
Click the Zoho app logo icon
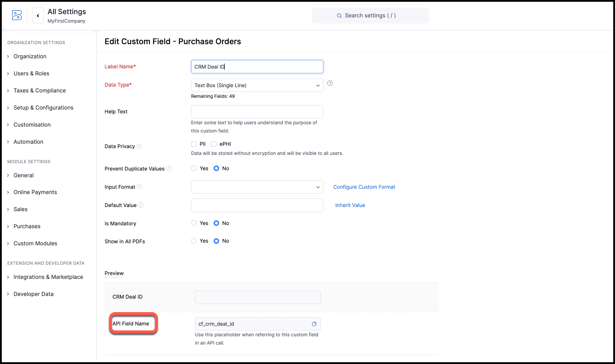coord(17,15)
